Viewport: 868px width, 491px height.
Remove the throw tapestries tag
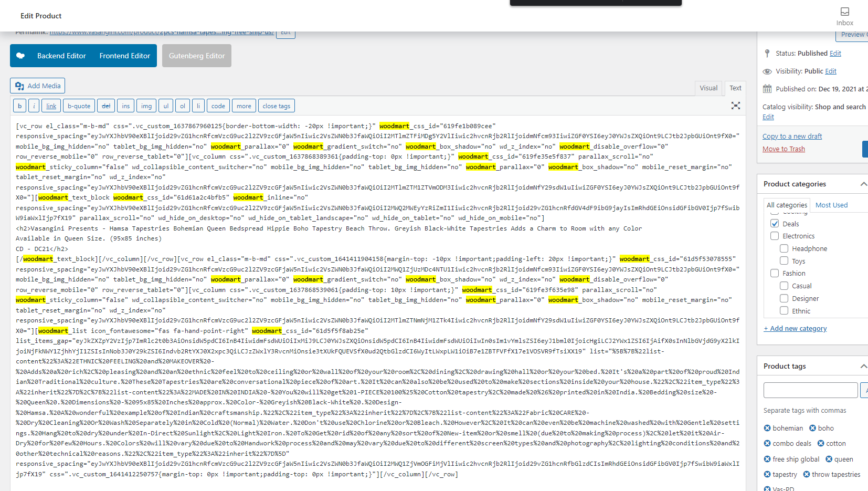point(807,474)
